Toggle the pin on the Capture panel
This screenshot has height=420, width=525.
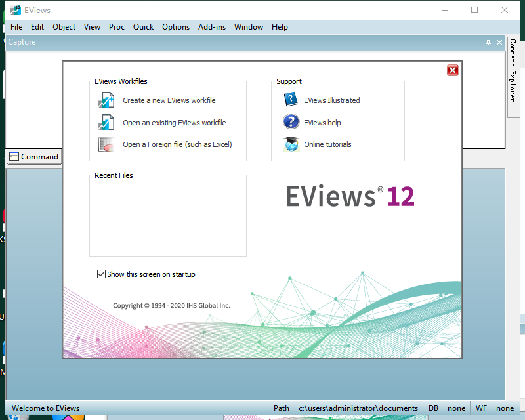tap(488, 42)
